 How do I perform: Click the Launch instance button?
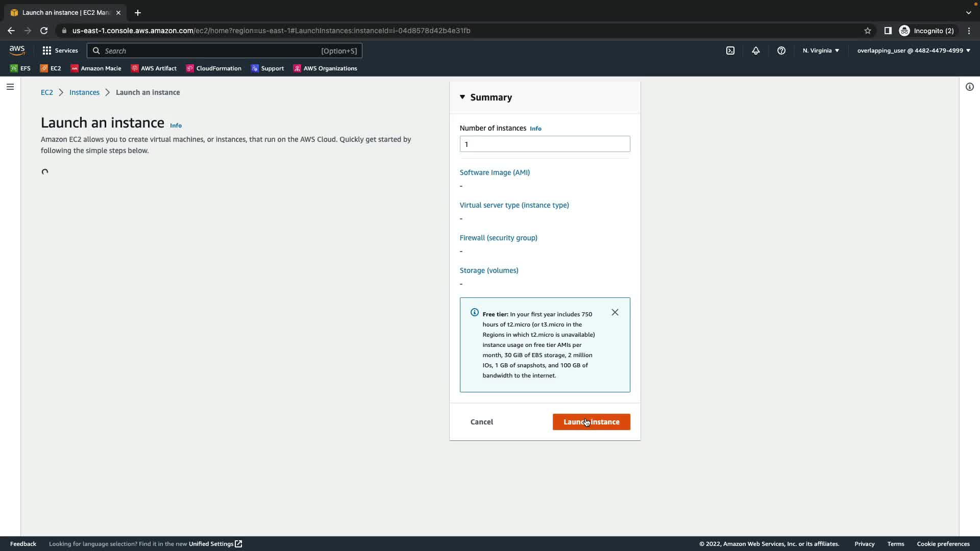pos(591,422)
